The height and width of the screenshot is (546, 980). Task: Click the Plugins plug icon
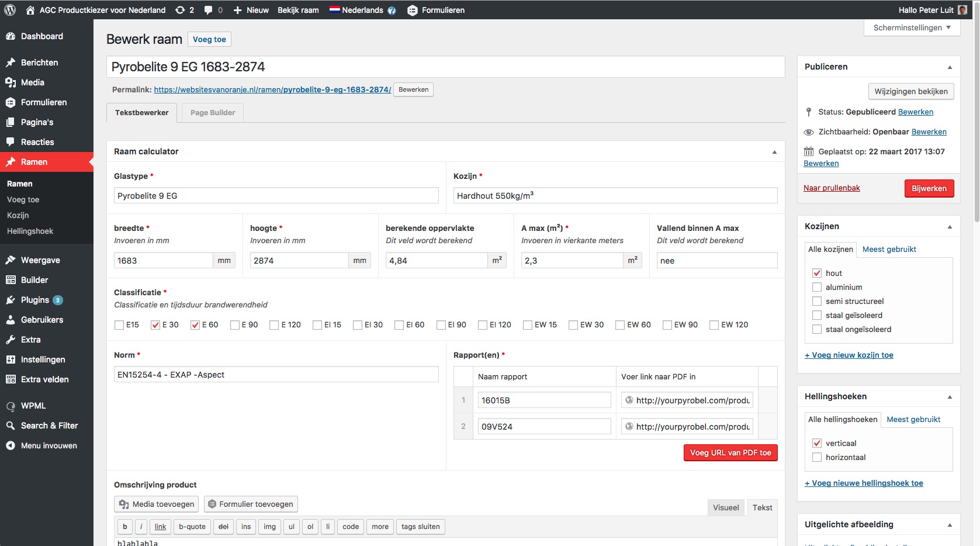click(x=11, y=300)
